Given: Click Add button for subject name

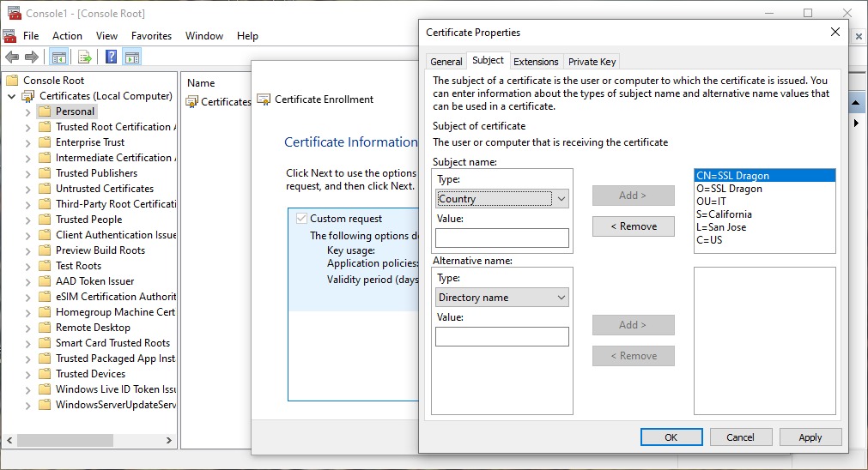Looking at the screenshot, I should [634, 196].
